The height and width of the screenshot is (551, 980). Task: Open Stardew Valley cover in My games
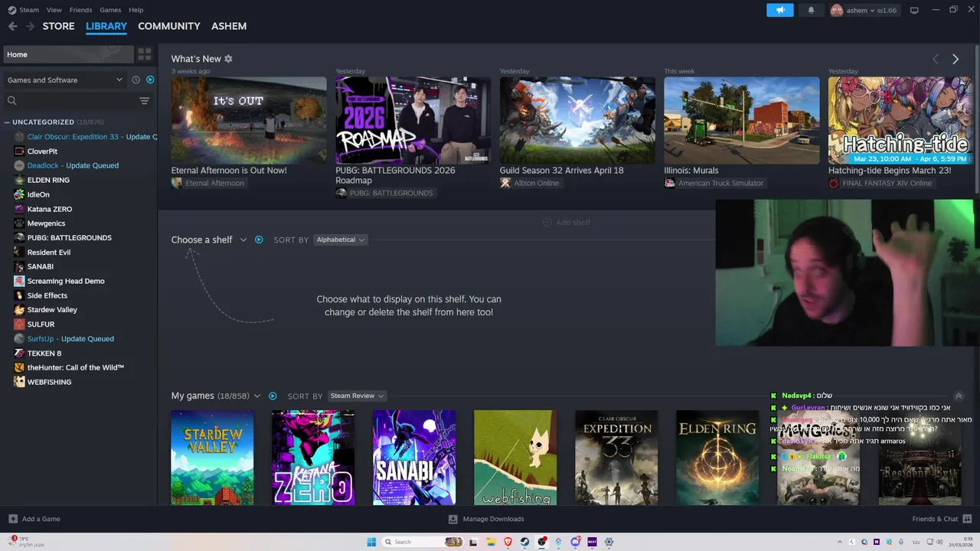(x=212, y=458)
